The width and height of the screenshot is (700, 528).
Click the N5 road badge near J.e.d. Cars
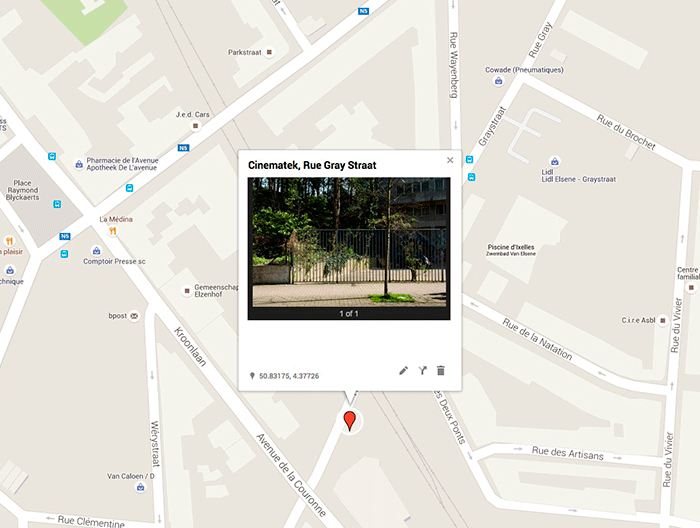click(183, 148)
